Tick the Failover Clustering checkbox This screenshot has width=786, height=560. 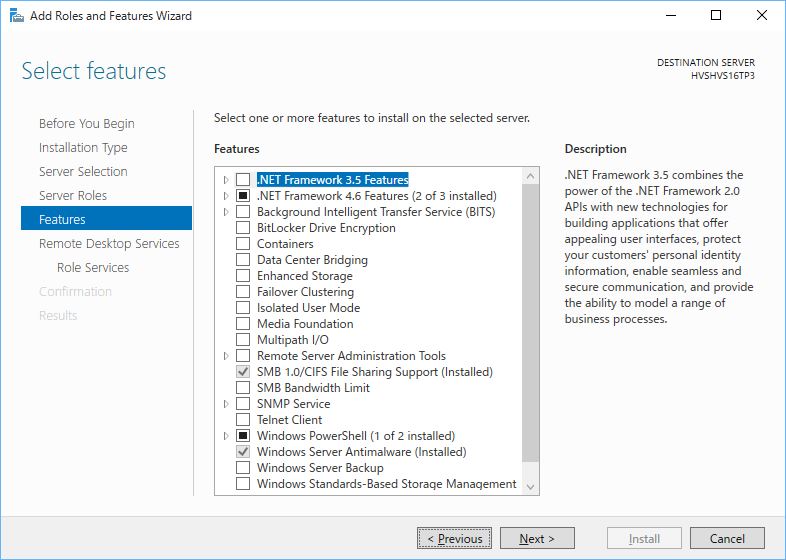click(x=243, y=292)
